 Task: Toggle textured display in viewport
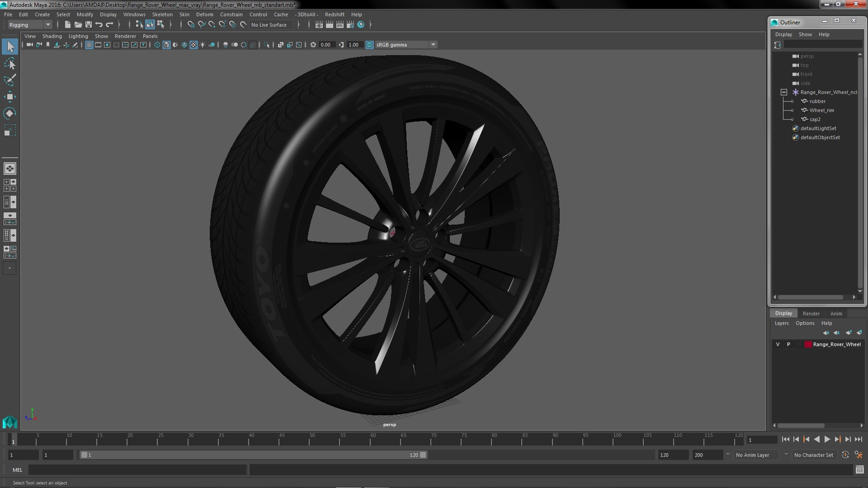193,45
